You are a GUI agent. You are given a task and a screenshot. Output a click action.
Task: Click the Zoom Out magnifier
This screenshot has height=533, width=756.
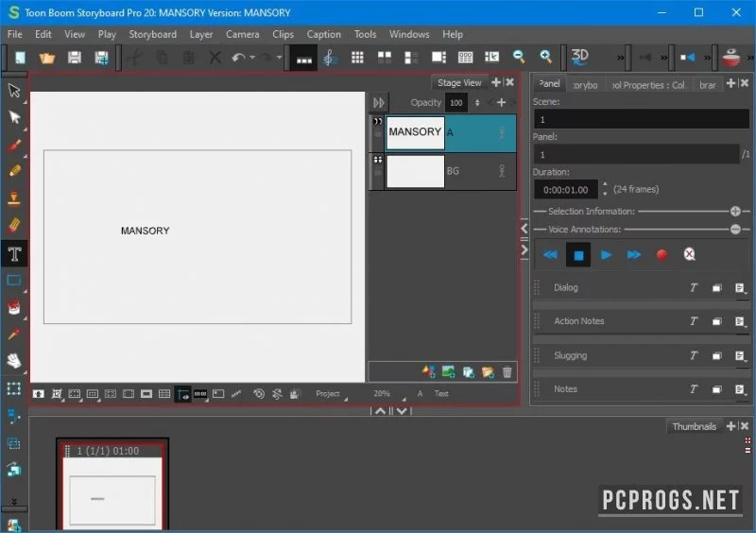coord(519,57)
